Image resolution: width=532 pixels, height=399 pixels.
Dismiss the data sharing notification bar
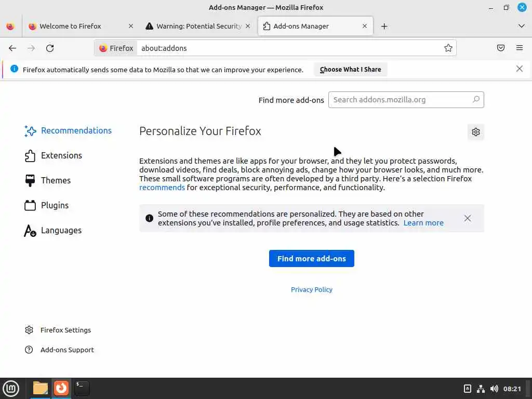[x=519, y=69]
